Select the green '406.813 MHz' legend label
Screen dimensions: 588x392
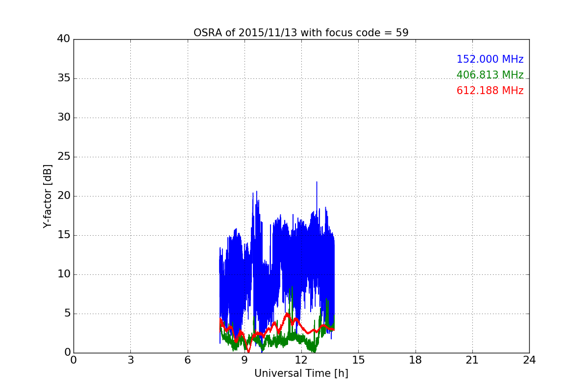tap(490, 75)
